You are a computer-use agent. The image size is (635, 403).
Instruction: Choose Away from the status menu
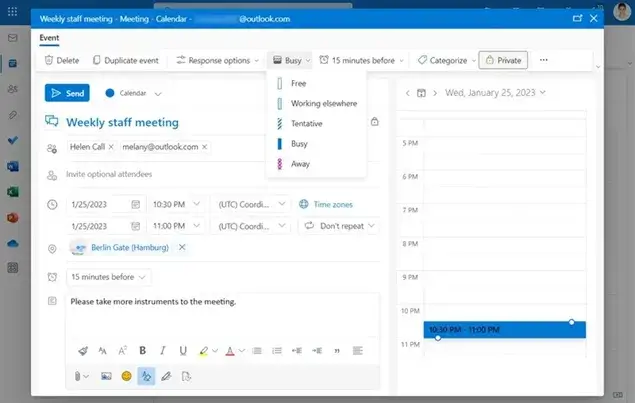coord(316,164)
